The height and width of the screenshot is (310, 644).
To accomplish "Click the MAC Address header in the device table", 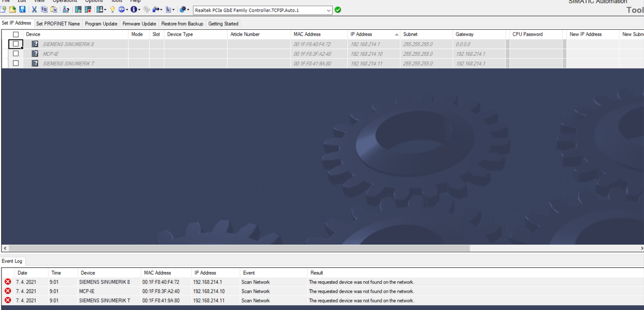I will (x=319, y=35).
